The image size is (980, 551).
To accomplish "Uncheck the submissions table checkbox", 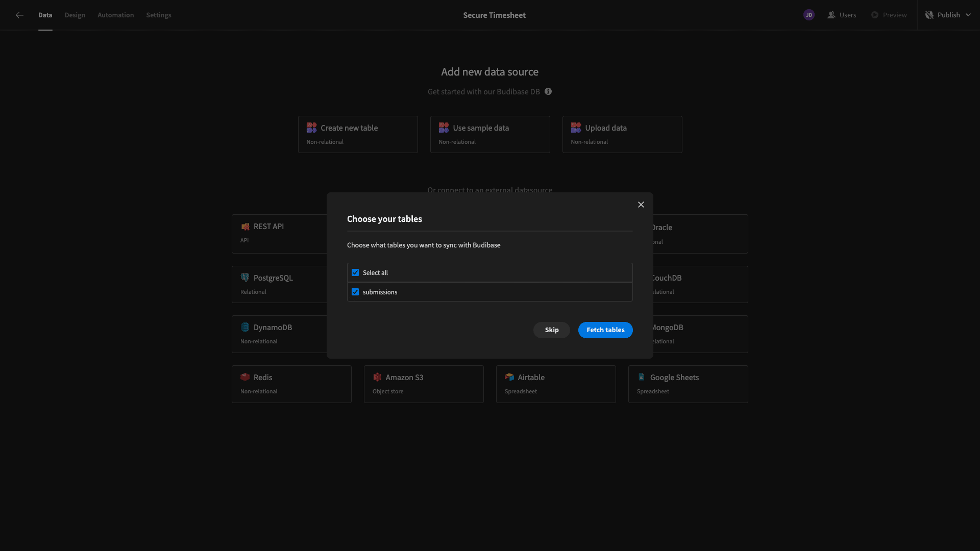I will click(x=355, y=292).
